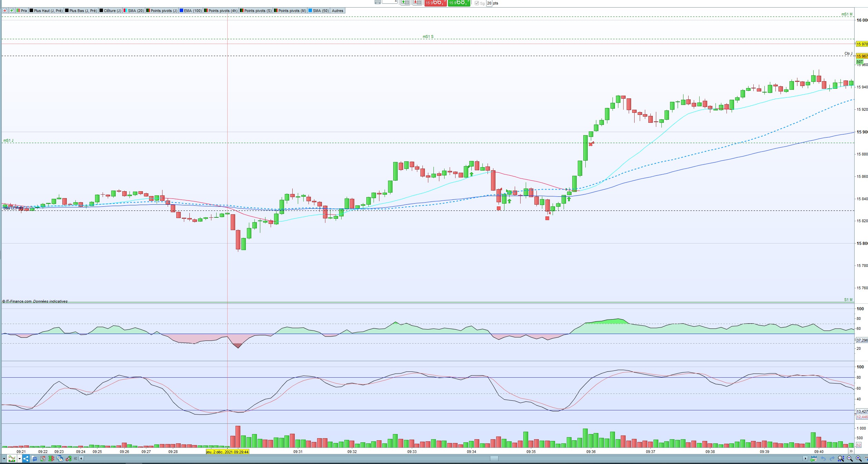Viewport: 868px width, 464px height.
Task: Open dropdown arrow next to indicator icon
Action: click(x=20, y=458)
